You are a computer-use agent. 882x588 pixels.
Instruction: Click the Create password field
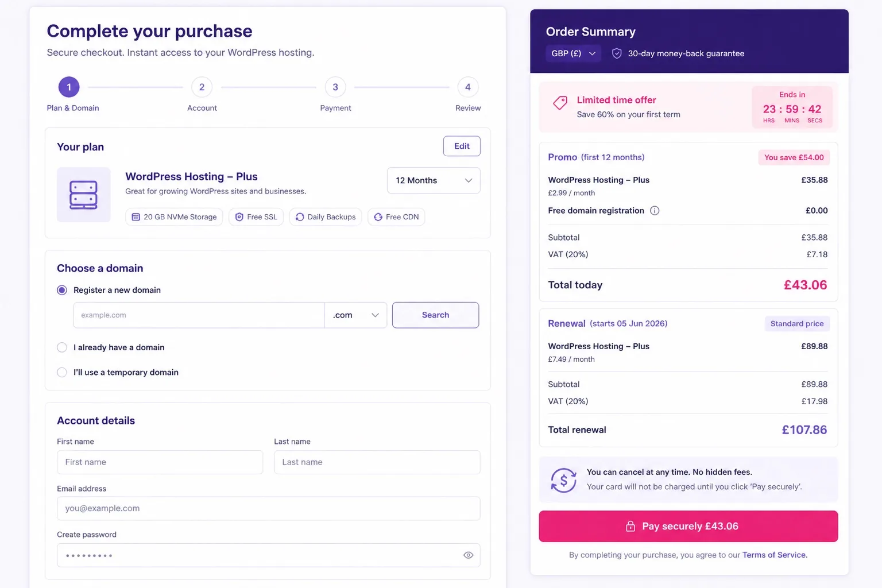(269, 555)
